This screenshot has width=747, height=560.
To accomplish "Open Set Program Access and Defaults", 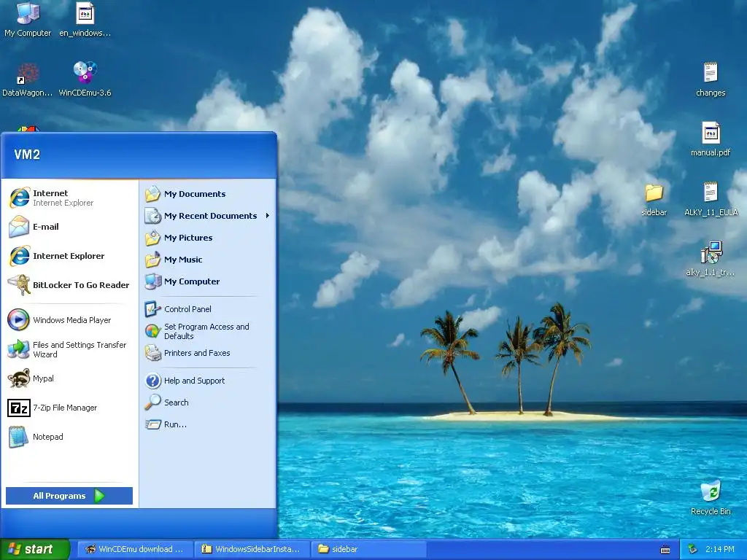I will tap(207, 331).
